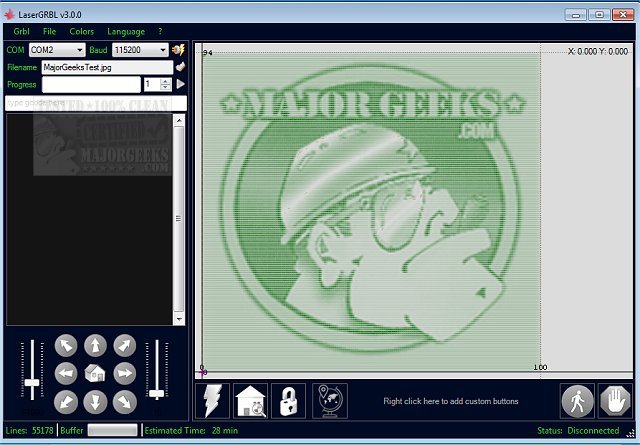Close the LaserGRBL window

[623, 15]
